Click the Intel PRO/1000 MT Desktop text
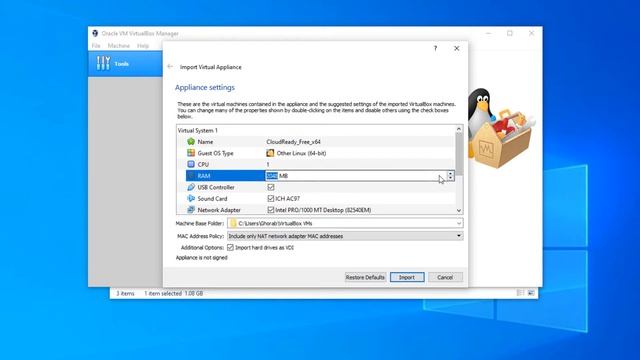The image size is (640, 360). click(x=323, y=210)
